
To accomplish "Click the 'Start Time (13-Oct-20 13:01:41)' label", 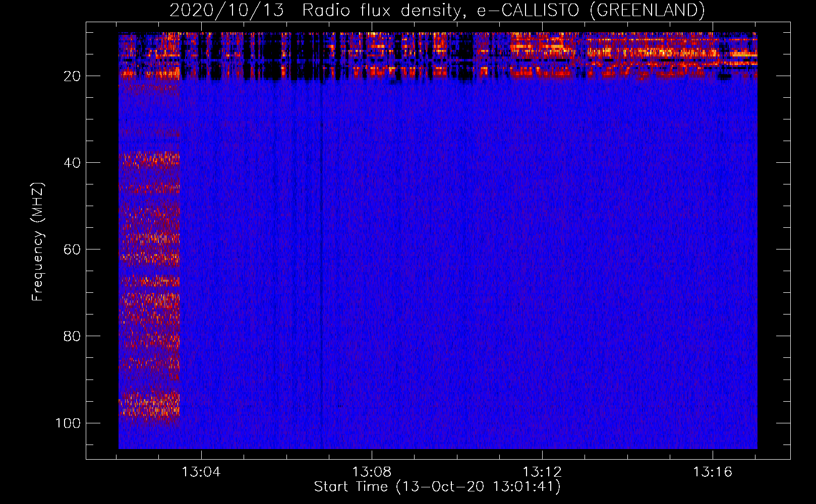I will pos(437,487).
